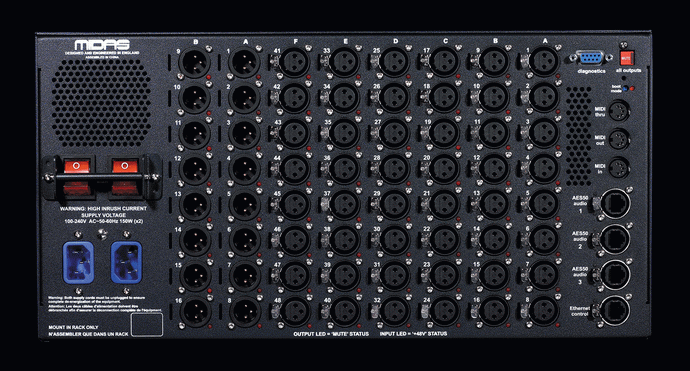Toggle the left red power rocker switch
The height and width of the screenshot is (371, 690).
(77, 177)
